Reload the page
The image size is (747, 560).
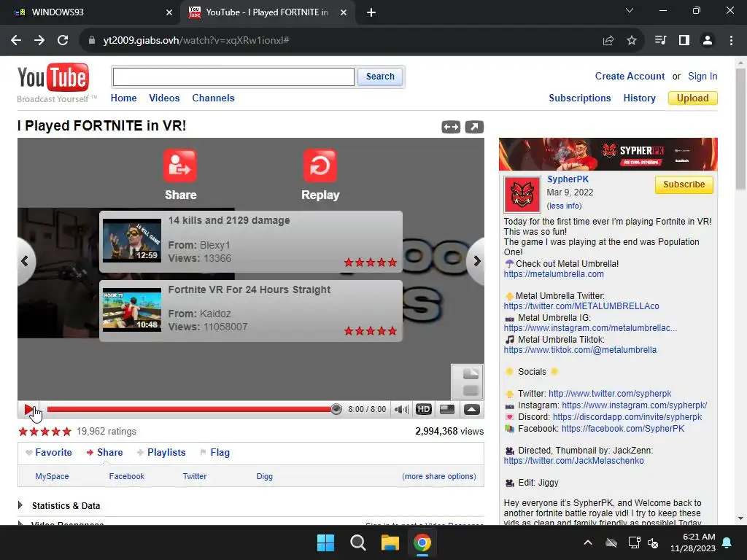[63, 41]
